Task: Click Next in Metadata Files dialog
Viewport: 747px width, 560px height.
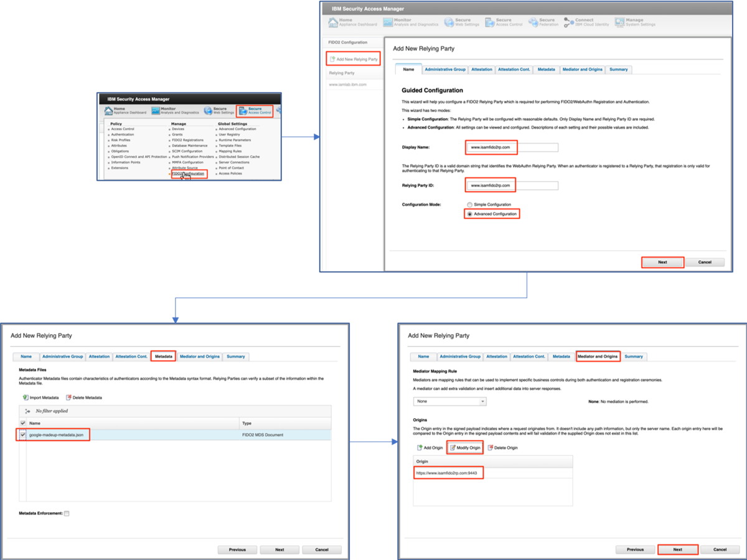Action: (280, 549)
